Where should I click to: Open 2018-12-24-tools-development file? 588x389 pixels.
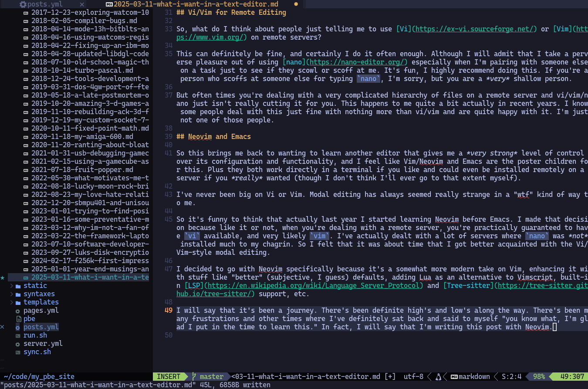point(90,79)
